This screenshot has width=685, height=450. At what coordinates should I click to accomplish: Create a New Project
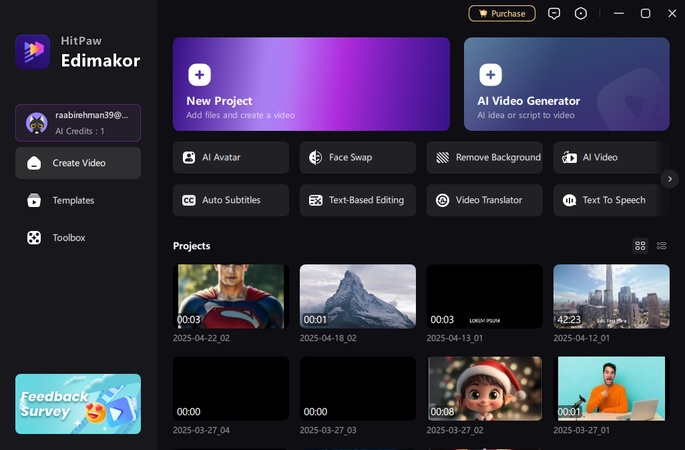[x=311, y=84]
